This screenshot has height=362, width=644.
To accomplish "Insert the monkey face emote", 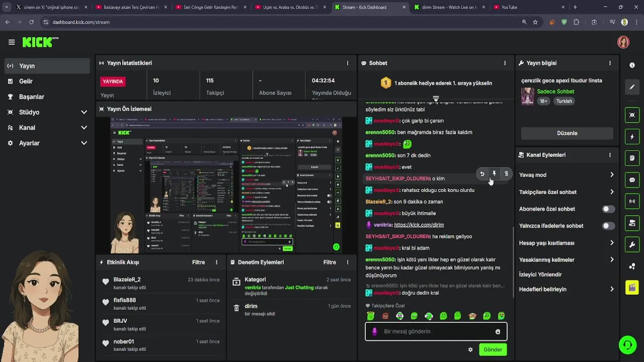I will (472, 316).
